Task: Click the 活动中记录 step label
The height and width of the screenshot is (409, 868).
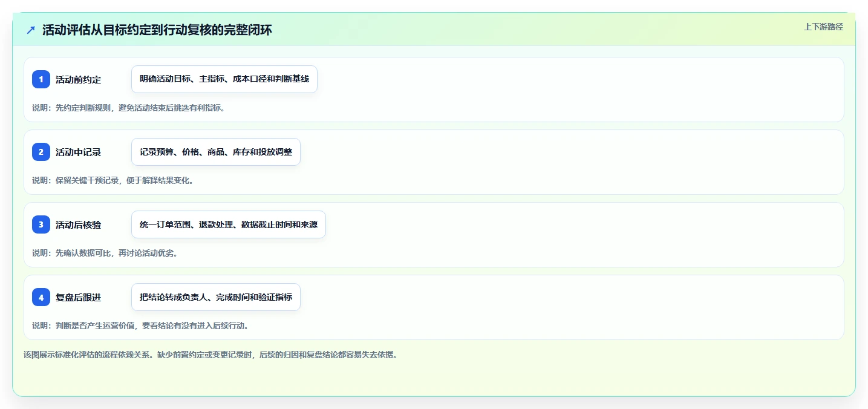Action: (x=78, y=152)
